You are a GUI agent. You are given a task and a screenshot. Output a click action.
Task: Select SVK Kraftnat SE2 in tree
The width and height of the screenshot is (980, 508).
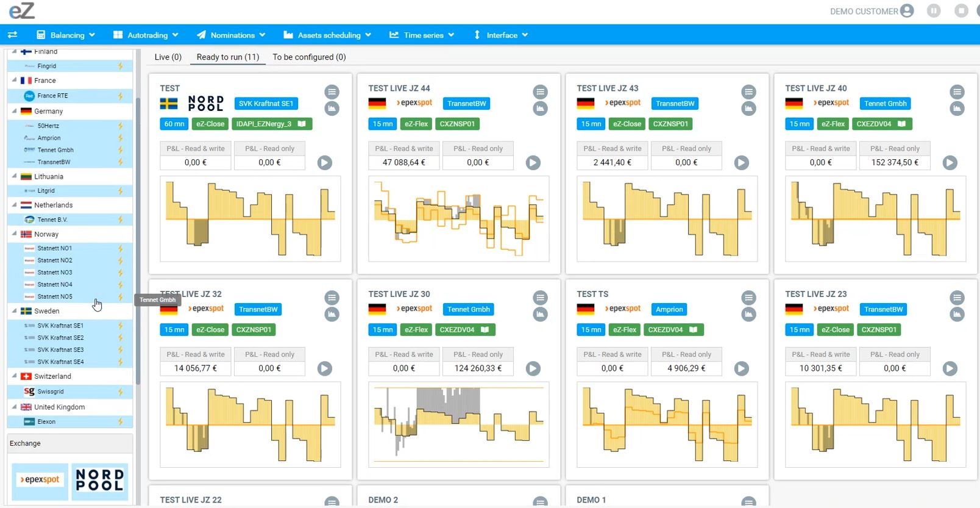pyautogui.click(x=70, y=338)
